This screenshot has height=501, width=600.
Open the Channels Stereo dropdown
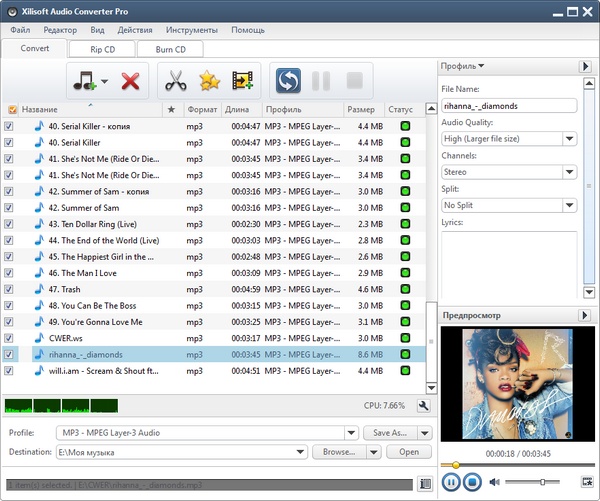[x=569, y=172]
